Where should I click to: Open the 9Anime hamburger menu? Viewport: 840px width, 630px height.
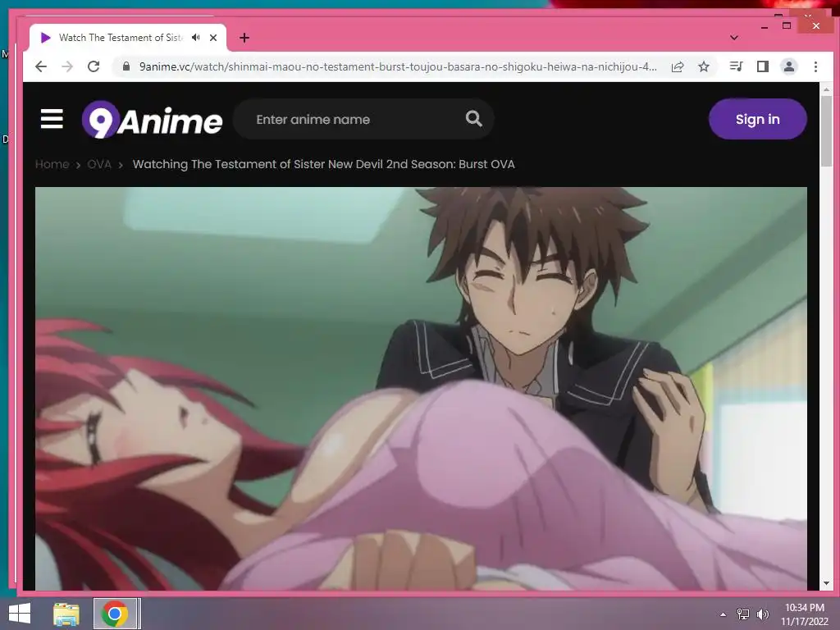[x=52, y=119]
